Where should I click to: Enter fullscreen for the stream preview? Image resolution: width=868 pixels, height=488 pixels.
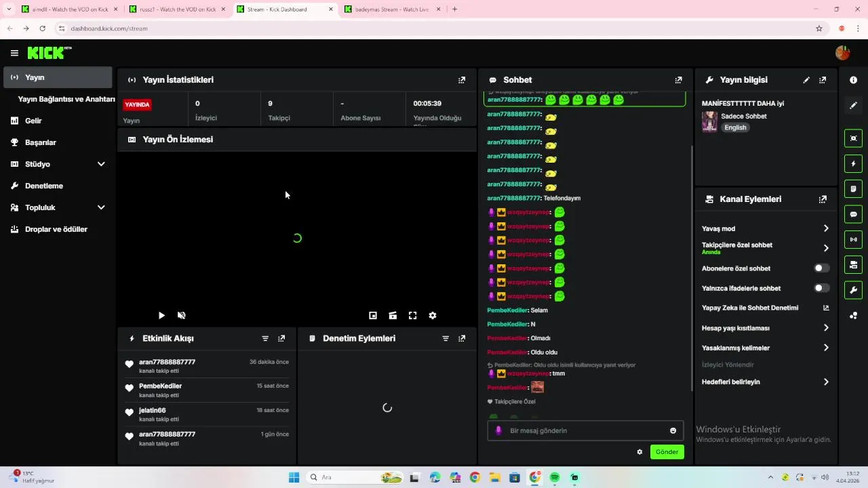[x=412, y=315]
